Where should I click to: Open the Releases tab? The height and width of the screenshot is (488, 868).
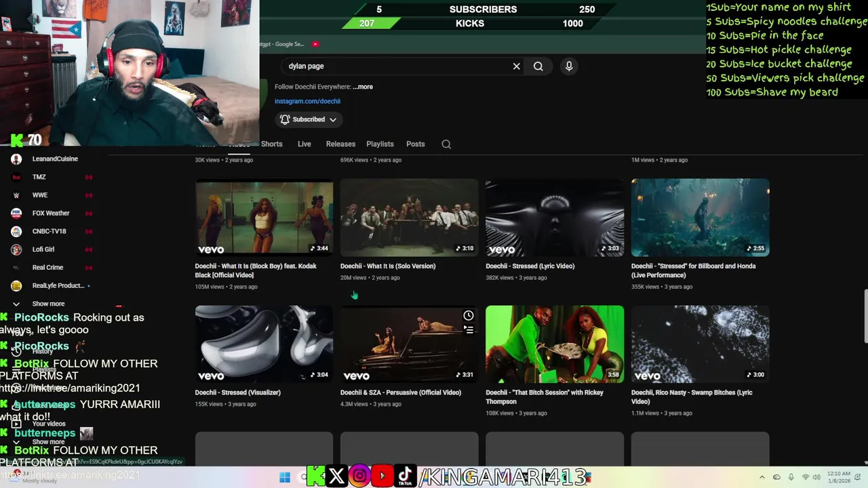tap(340, 144)
